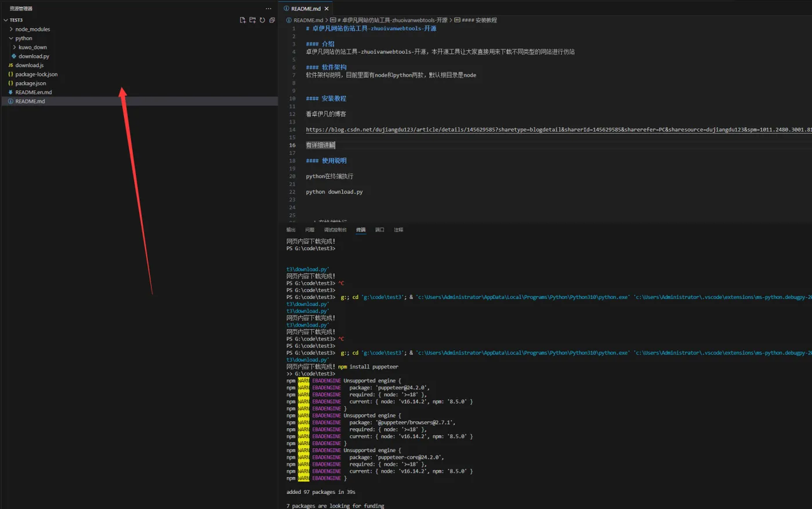Screen dimensions: 812x509
Task: Switch to the 问题 (Problems) panel tab
Action: pyautogui.click(x=310, y=230)
